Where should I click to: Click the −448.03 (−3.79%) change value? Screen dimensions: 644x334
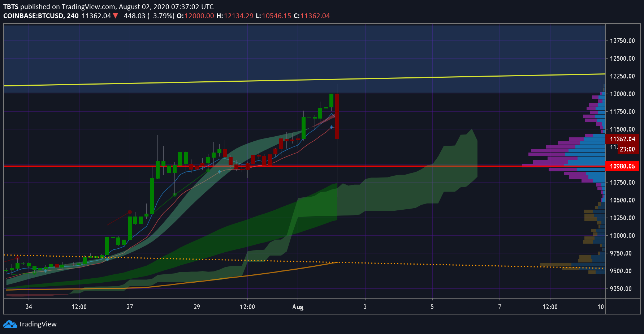(147, 16)
